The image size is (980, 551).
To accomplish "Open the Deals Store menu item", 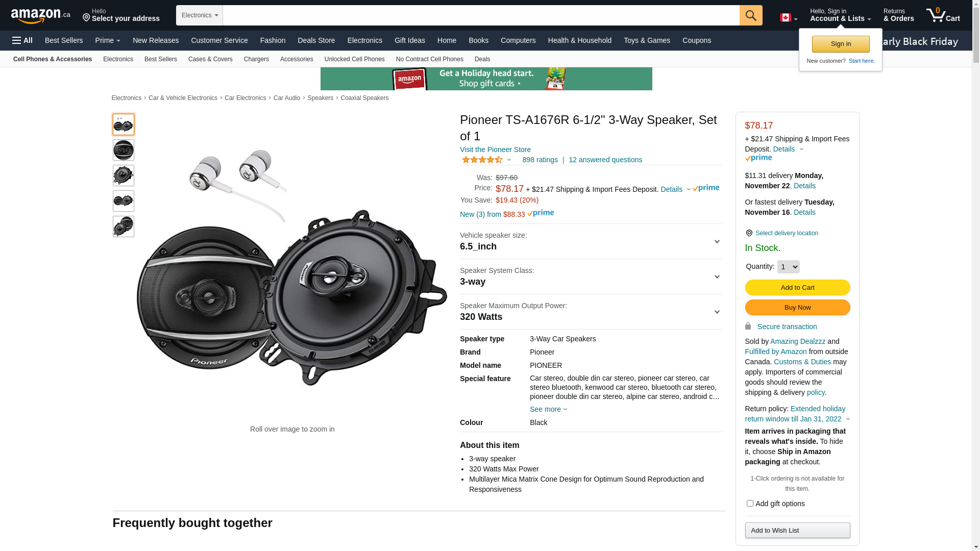I will (x=316, y=40).
